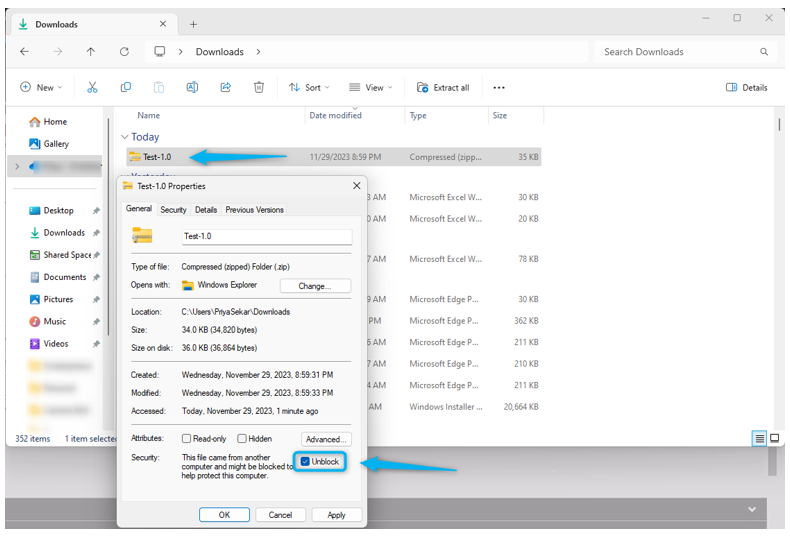Viewport: 790px width, 537px height.
Task: Go forward with the right arrow
Action: pyautogui.click(x=58, y=51)
